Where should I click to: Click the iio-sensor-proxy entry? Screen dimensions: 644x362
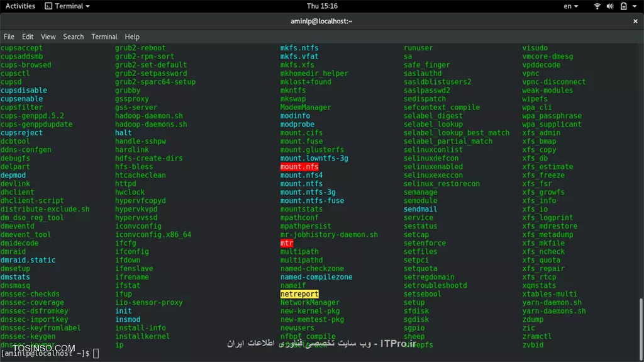(x=148, y=302)
